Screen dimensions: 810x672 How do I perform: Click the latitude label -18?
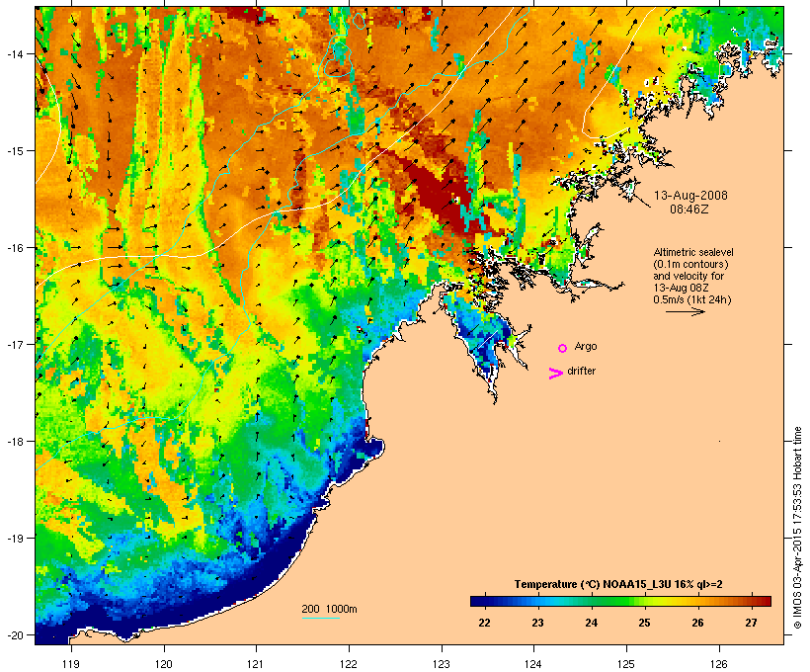14,442
